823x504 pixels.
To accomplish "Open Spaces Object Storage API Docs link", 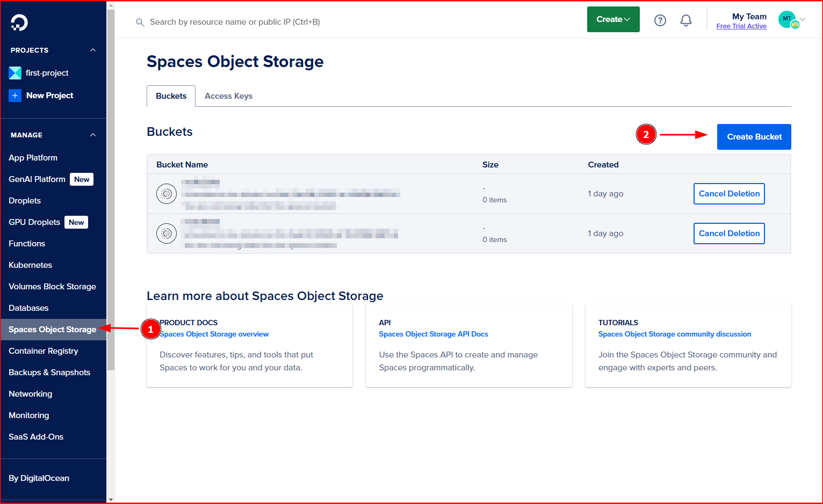I will (434, 334).
